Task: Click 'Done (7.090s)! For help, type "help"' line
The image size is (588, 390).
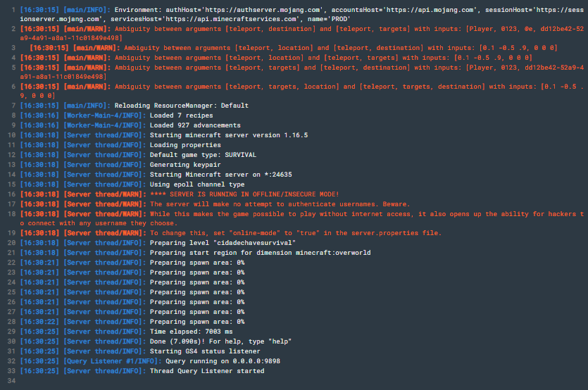Action: pos(221,341)
